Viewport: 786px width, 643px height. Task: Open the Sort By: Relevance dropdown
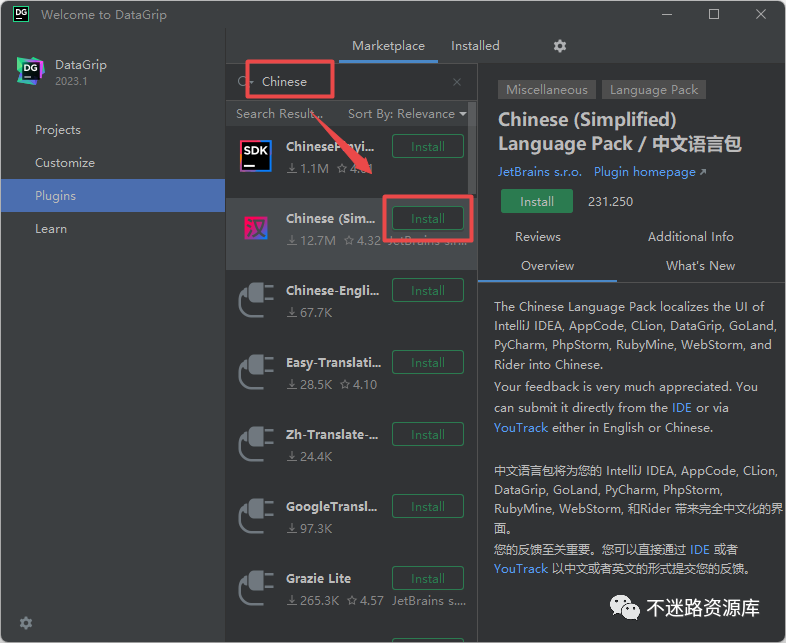coord(407,114)
